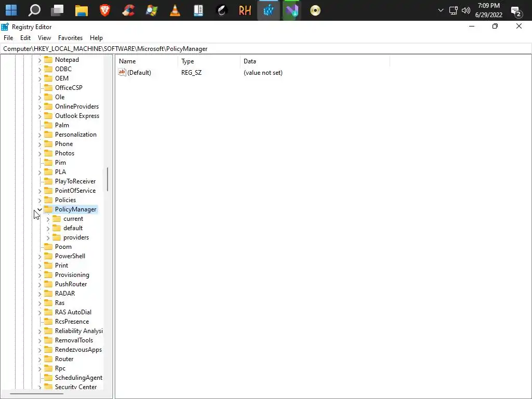
Task: Select the RcsPresence key
Action: (x=72, y=321)
